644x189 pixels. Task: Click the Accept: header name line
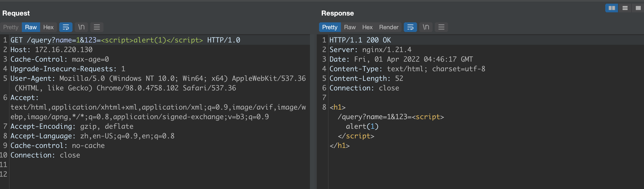(x=25, y=98)
